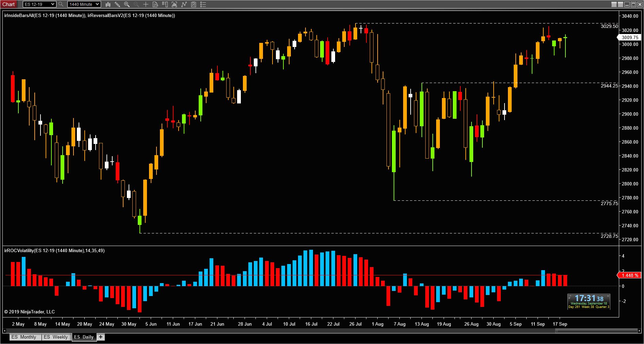Screen dimensions: 644x344
Task: Click the 1 Aug date label on time axis
Action: pyautogui.click(x=378, y=324)
